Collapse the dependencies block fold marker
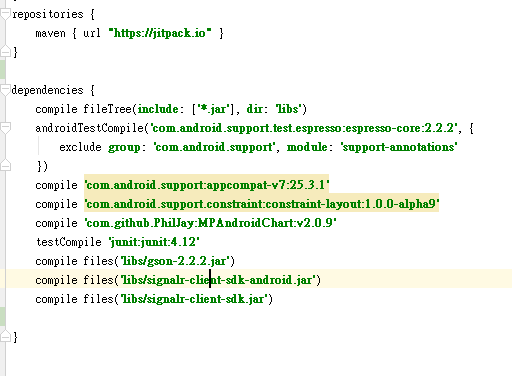Image resolution: width=512 pixels, height=376 pixels. coord(5,90)
